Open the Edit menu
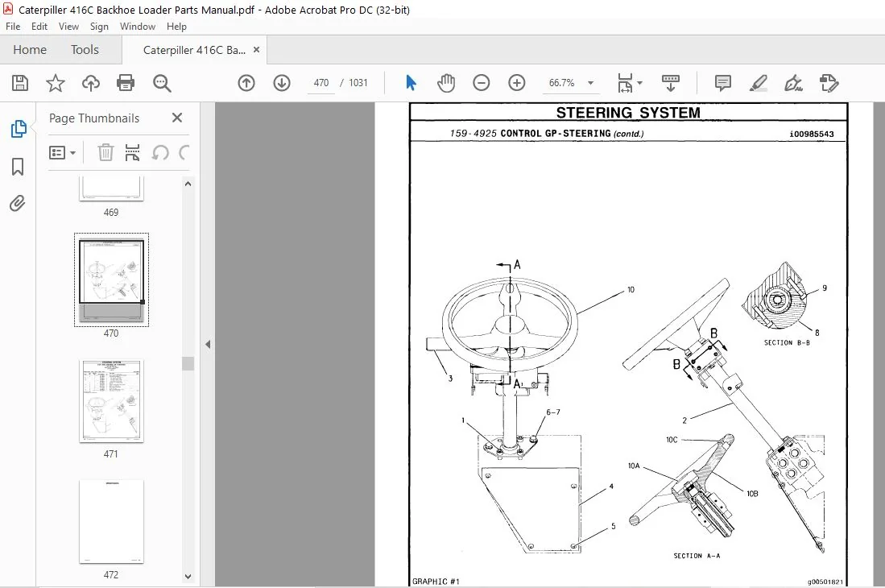 pyautogui.click(x=39, y=27)
